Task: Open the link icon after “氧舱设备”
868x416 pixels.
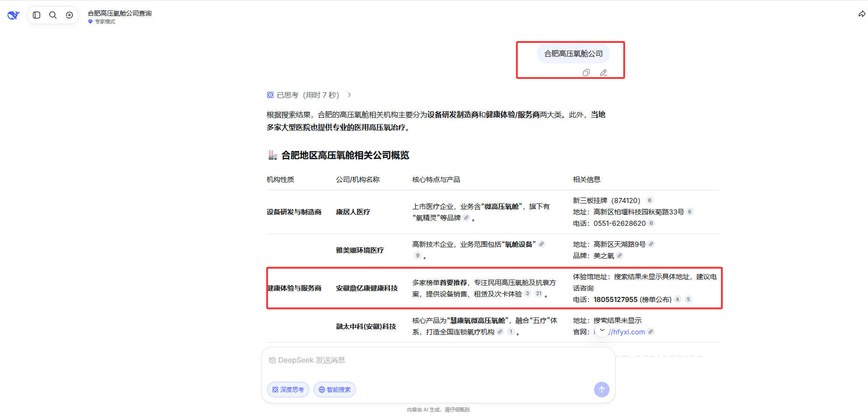Action: point(542,244)
